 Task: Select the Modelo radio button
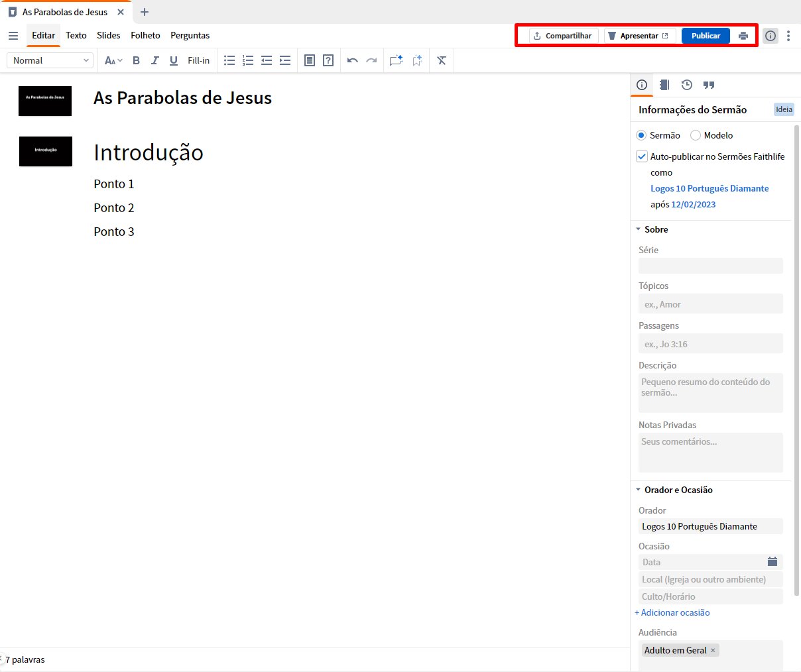(696, 135)
